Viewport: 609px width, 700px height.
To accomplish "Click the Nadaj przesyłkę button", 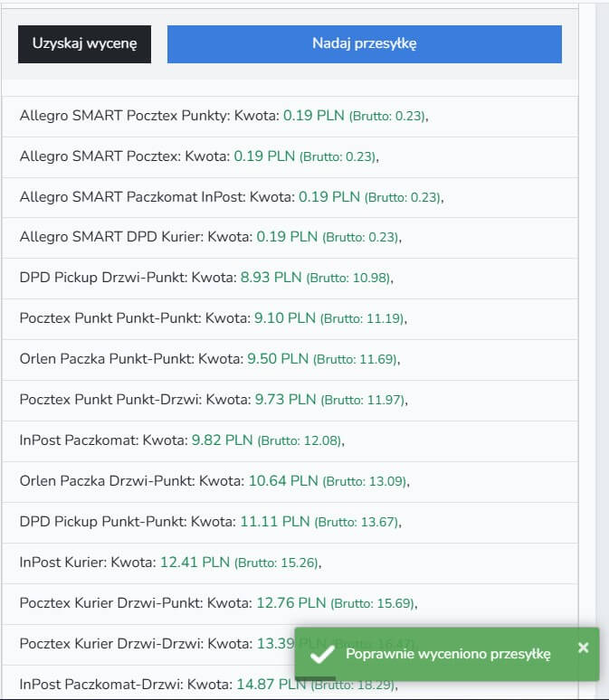I will pos(364,43).
